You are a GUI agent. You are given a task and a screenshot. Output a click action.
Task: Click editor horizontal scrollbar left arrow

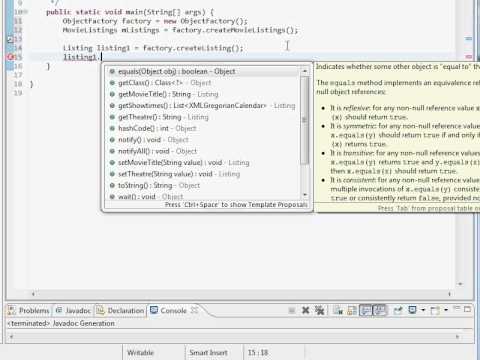[x=33, y=294]
